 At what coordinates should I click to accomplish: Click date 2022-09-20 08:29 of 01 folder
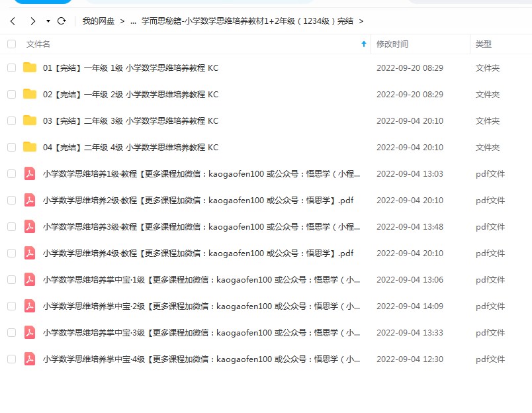pos(410,68)
